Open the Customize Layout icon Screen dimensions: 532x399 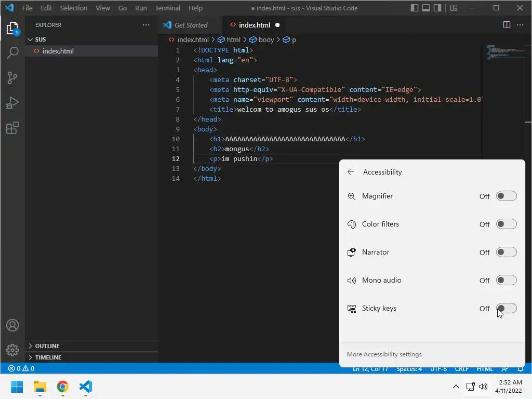tap(454, 8)
